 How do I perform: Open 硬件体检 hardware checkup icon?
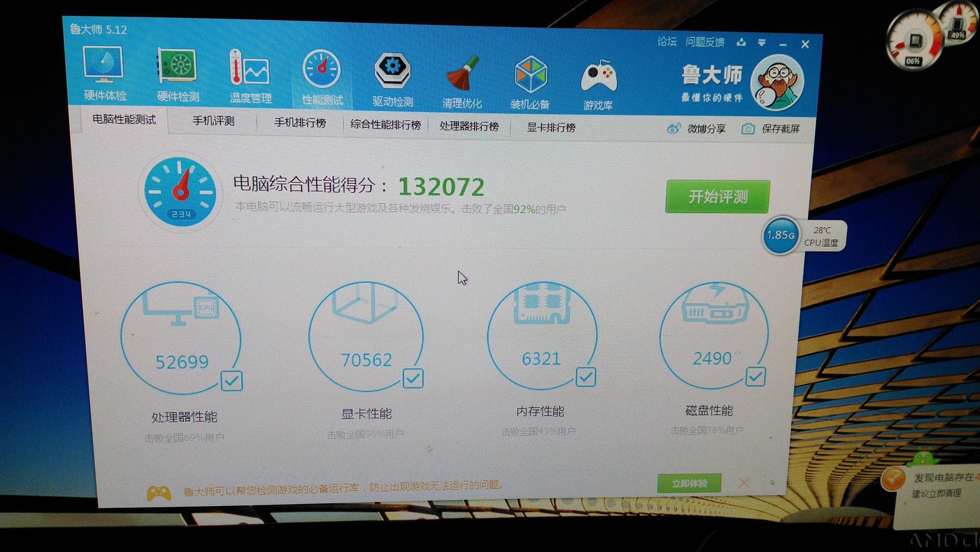pyautogui.click(x=103, y=74)
